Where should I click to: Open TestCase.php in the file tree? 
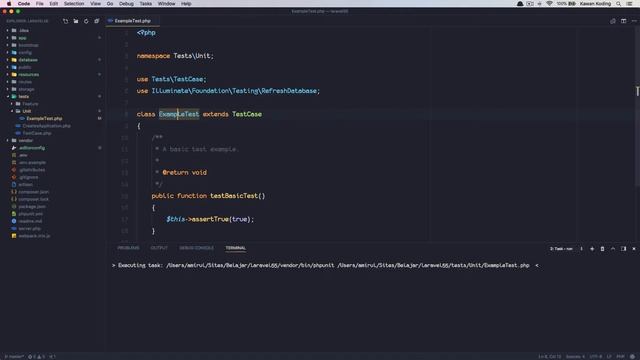37,133
